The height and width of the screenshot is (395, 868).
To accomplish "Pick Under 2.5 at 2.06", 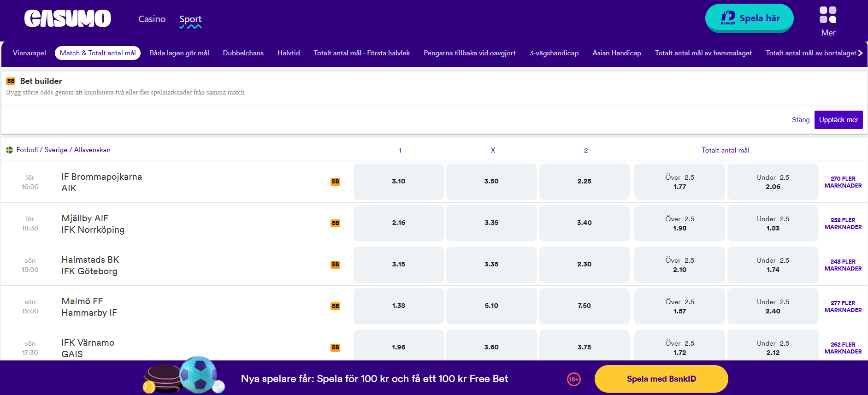I will click(773, 182).
